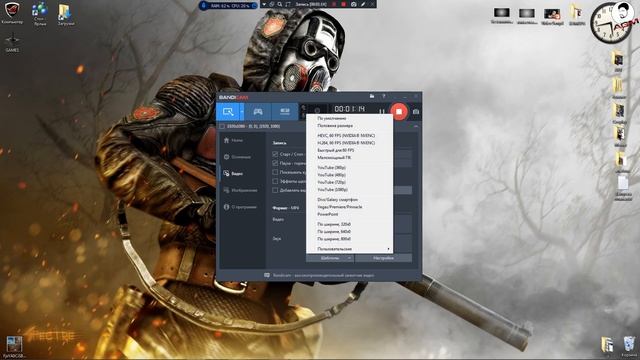Take a screenshot with camera icon
640x360 pixels.
(x=416, y=111)
